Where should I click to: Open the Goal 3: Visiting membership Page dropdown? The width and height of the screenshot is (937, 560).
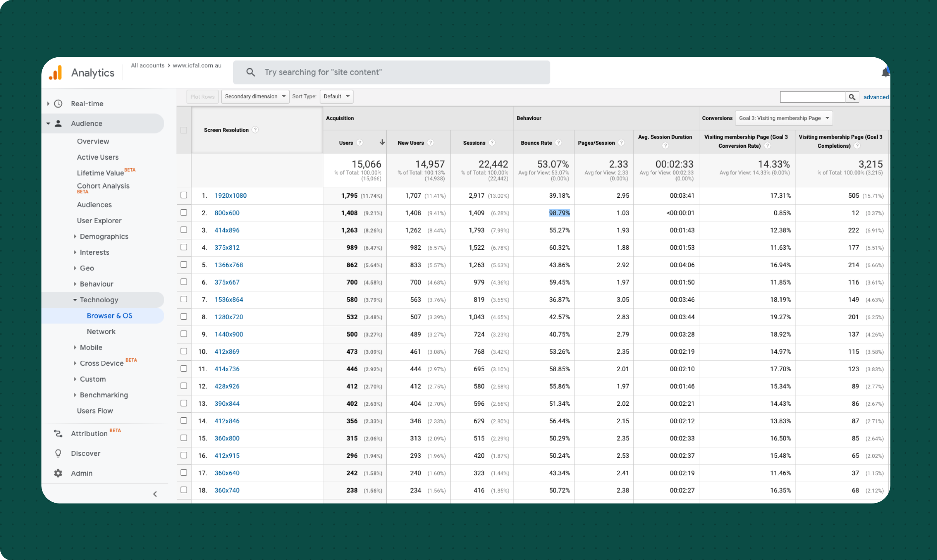pos(784,118)
